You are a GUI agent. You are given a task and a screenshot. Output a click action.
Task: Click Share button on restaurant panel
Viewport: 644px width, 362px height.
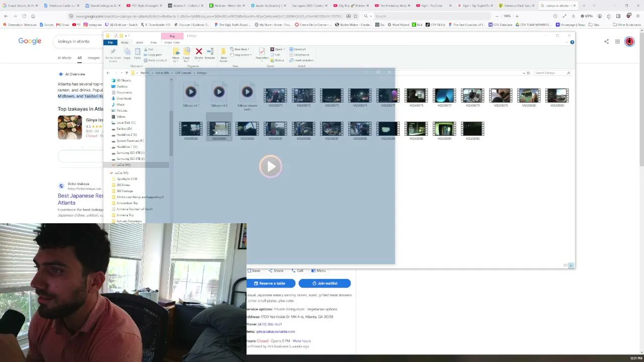[276, 271]
